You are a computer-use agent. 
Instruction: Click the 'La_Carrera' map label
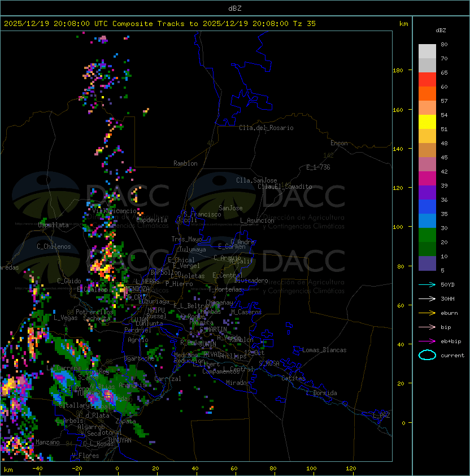click(63, 368)
